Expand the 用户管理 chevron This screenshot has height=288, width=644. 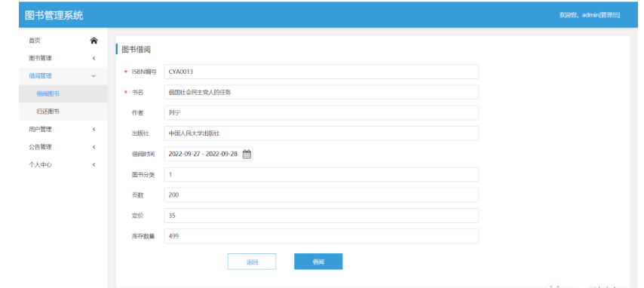(94, 129)
